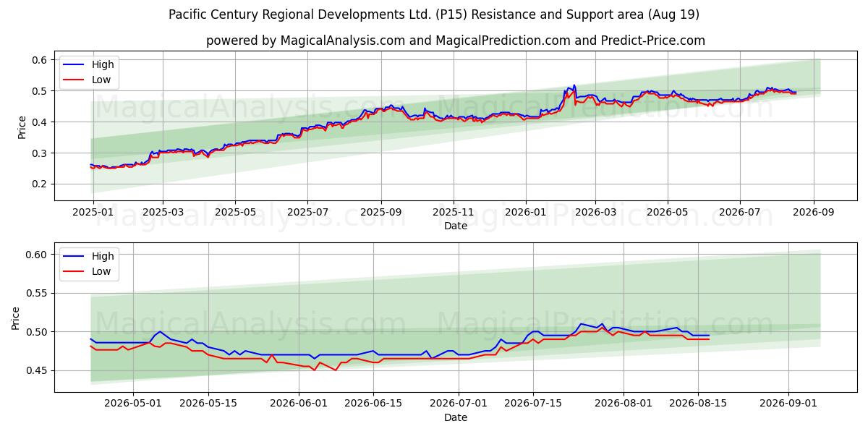Click the '2025-09' tick label

[381, 213]
